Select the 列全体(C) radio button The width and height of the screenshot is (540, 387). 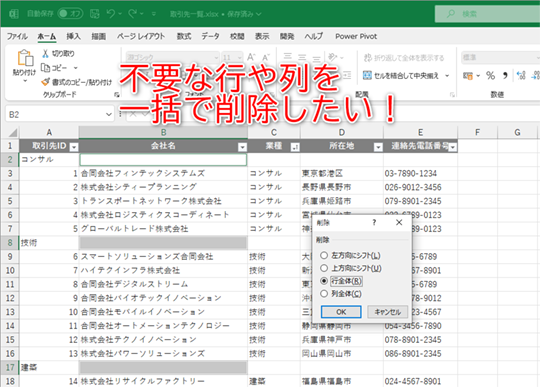(x=324, y=294)
